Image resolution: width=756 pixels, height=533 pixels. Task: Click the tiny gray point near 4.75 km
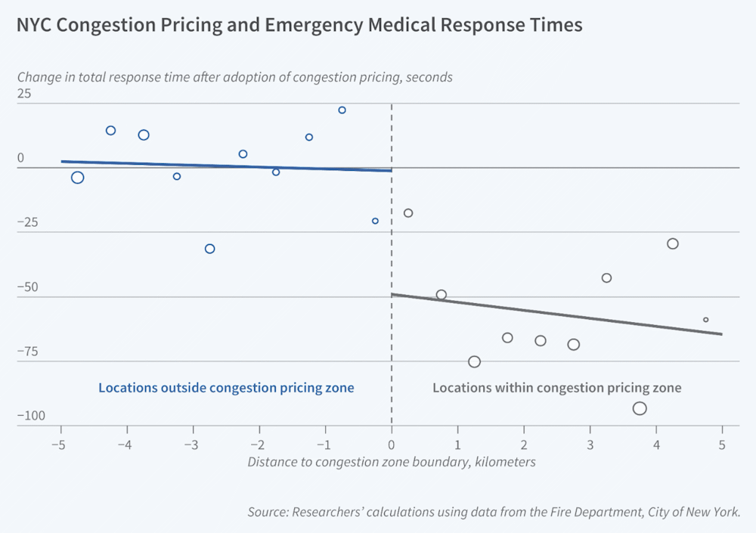point(706,320)
